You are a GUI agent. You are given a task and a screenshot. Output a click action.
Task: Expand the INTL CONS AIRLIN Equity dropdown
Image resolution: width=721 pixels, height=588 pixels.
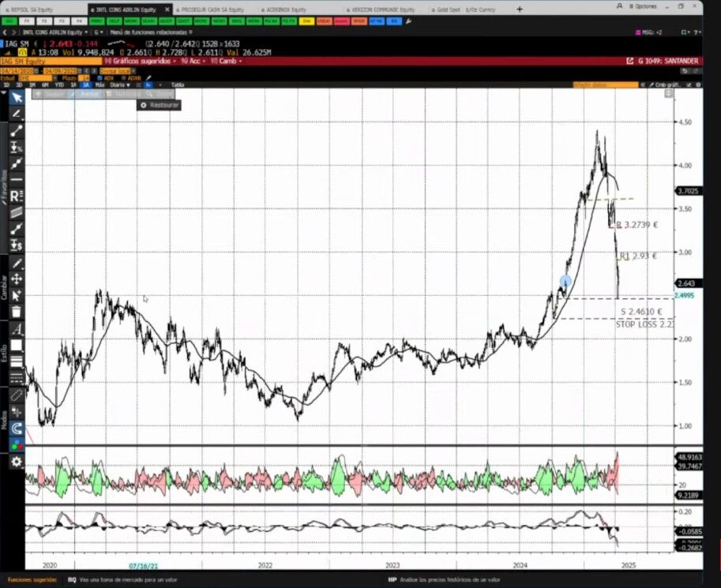[54, 32]
